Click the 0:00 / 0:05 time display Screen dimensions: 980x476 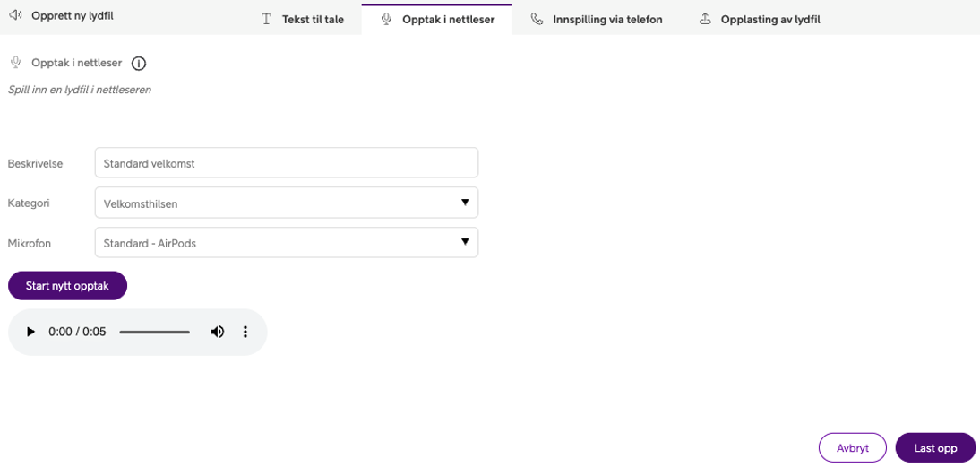(77, 332)
